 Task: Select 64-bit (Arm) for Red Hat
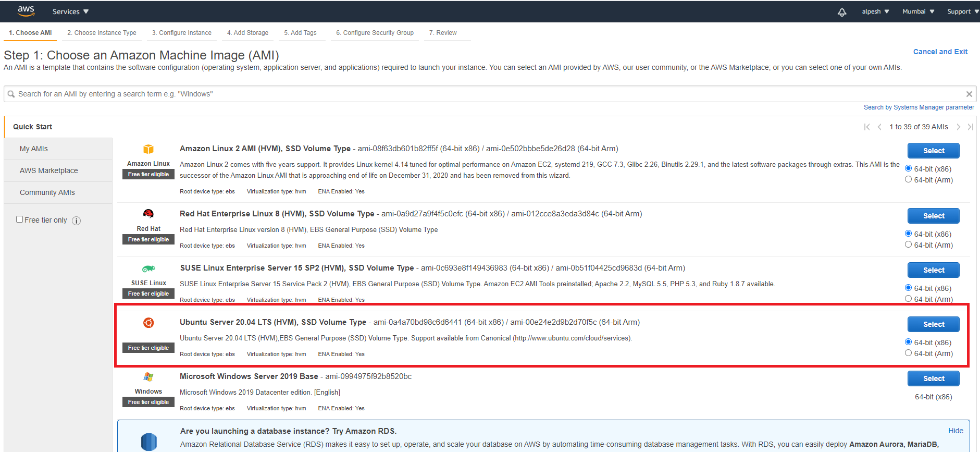coord(909,245)
